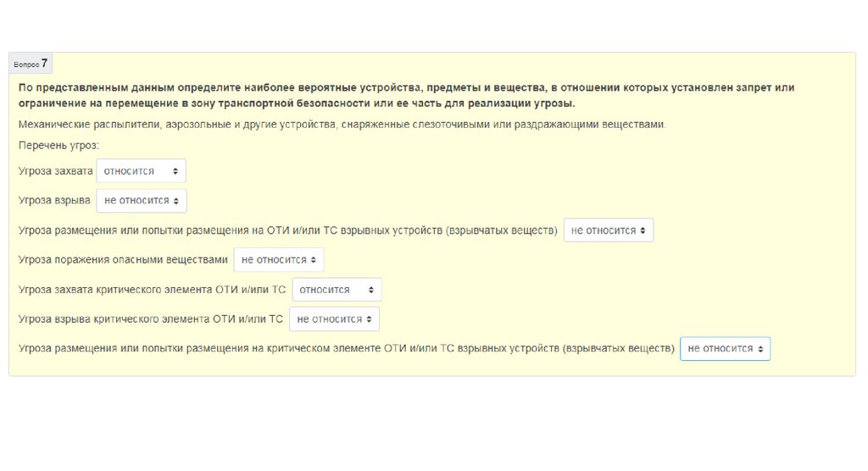Viewport: 868px width, 471px height.
Task: Click the 'Угроза взрыва критического элемента ОТИ' label
Action: tap(150, 319)
